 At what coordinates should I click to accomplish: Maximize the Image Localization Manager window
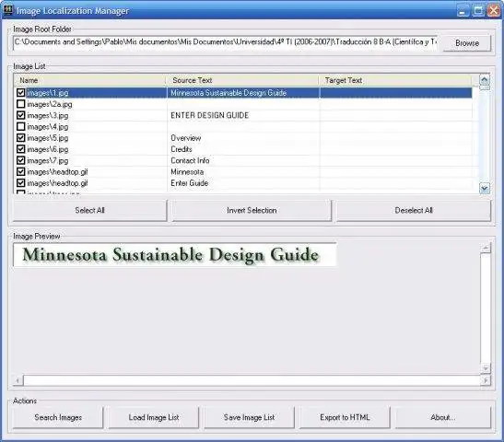pyautogui.click(x=478, y=10)
